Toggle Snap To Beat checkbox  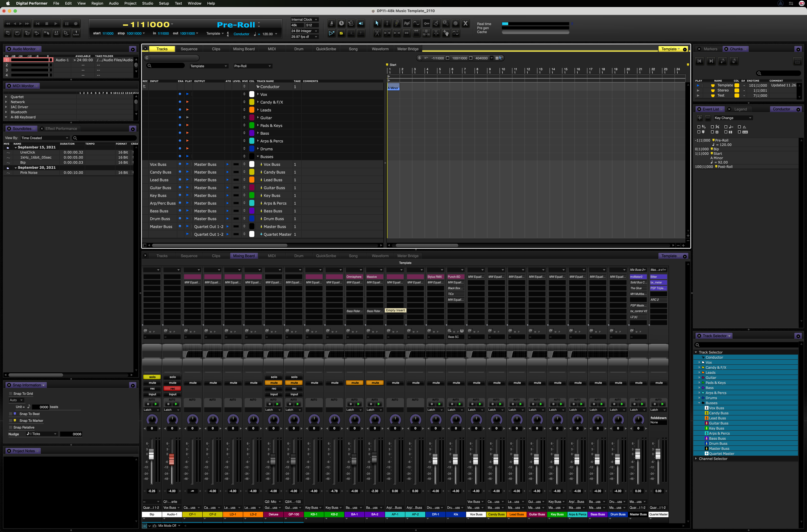[x=11, y=414]
